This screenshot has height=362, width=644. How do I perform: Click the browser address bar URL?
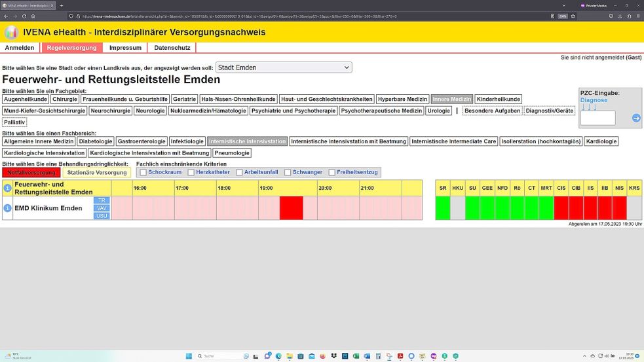tap(239, 16)
